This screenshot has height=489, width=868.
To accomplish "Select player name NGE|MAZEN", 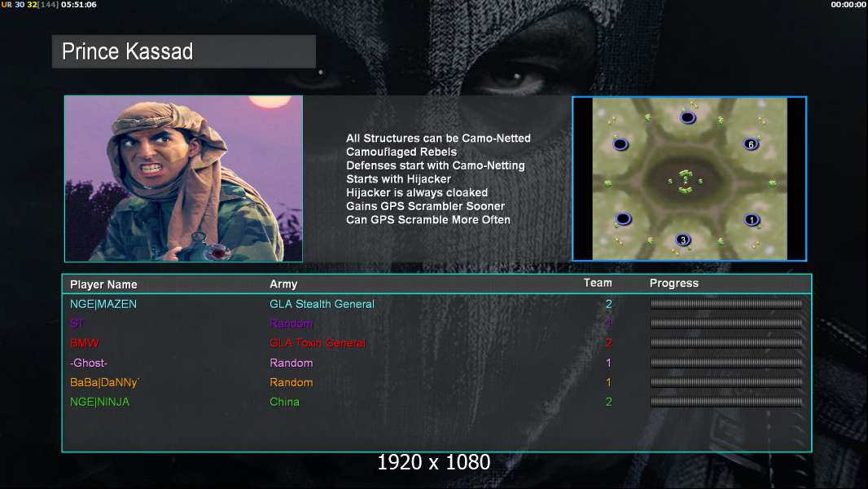I will click(103, 304).
